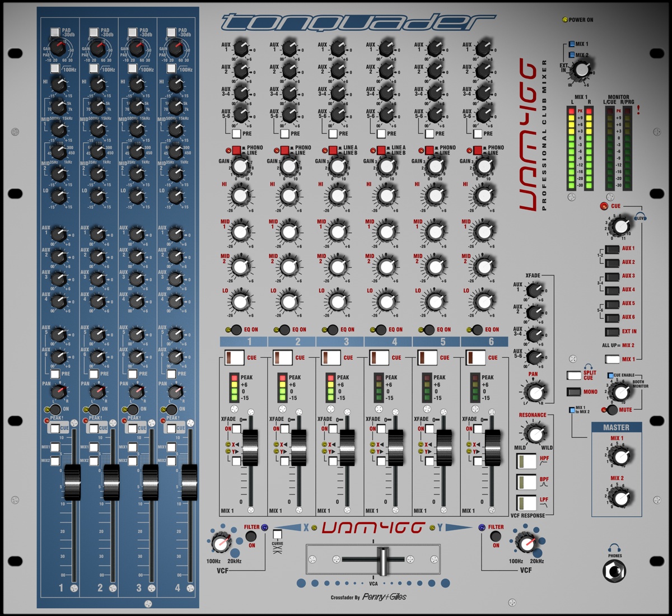Select AUX 1 monitor source button
The image size is (672, 616).
[612, 249]
